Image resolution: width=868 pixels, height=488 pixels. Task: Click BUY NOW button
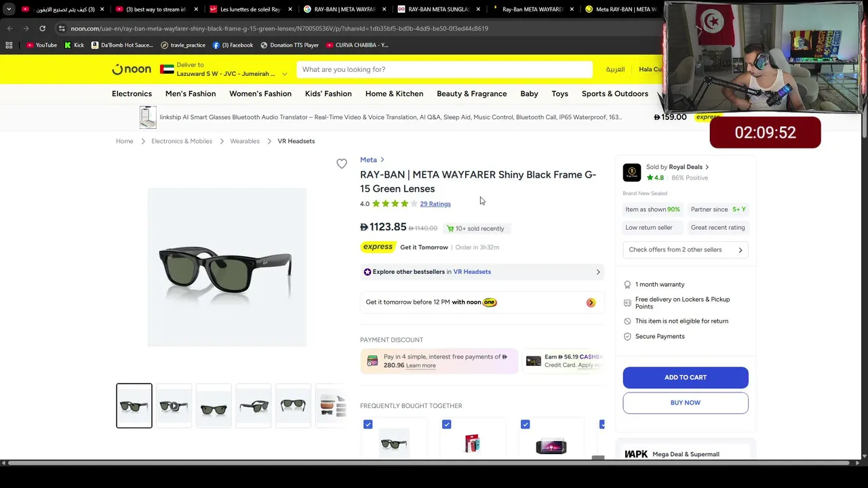(x=686, y=403)
